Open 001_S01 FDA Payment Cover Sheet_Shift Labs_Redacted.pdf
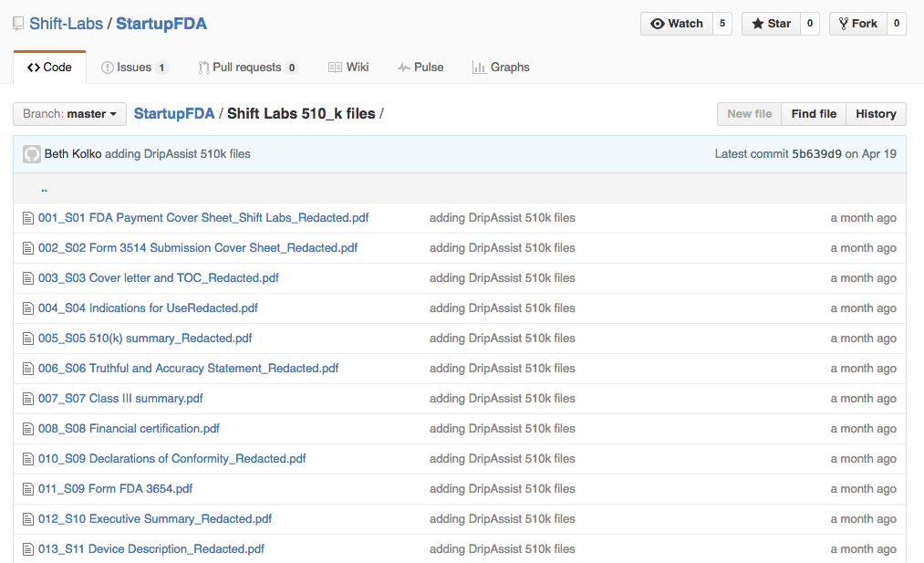 (203, 218)
